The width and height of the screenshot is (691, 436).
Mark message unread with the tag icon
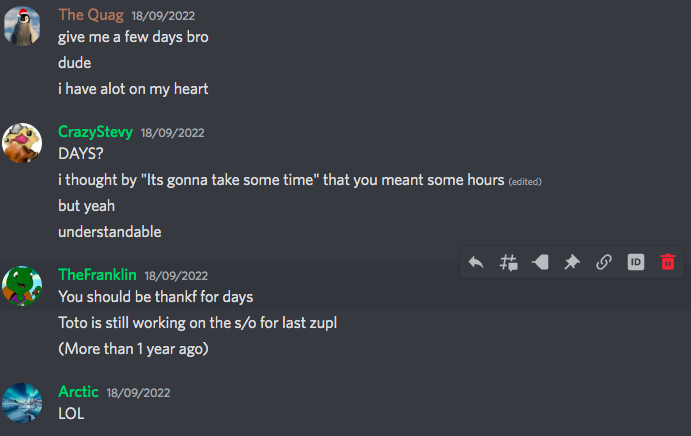[x=540, y=262]
